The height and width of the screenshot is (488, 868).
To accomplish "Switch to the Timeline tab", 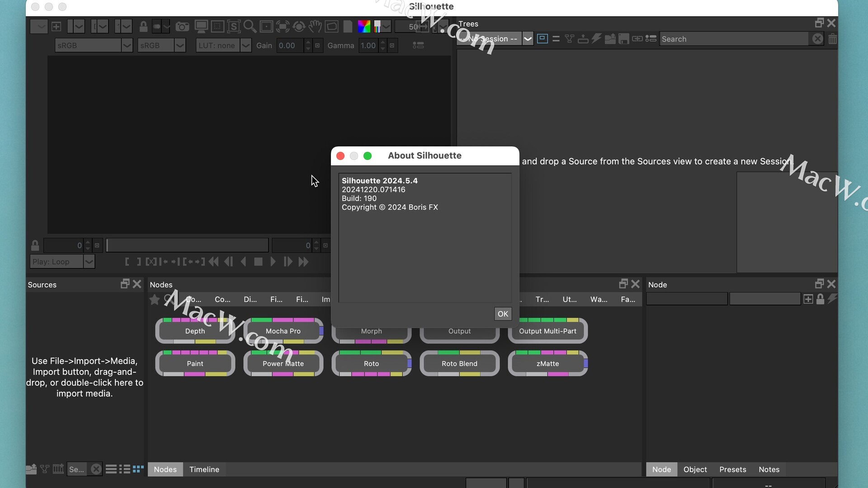I will (204, 469).
